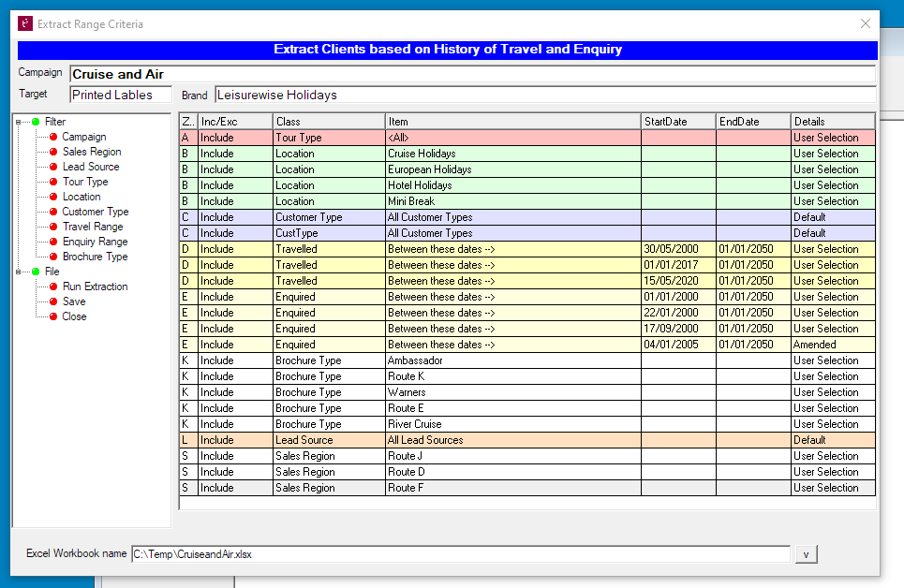Select the Route F sales region row
The image size is (904, 588).
click(527, 488)
